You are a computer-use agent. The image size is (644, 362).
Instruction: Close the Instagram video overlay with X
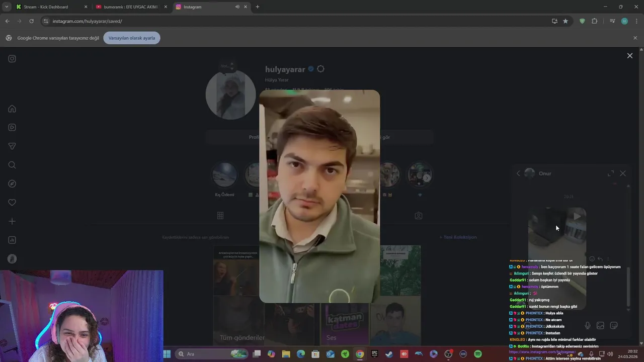pyautogui.click(x=629, y=56)
